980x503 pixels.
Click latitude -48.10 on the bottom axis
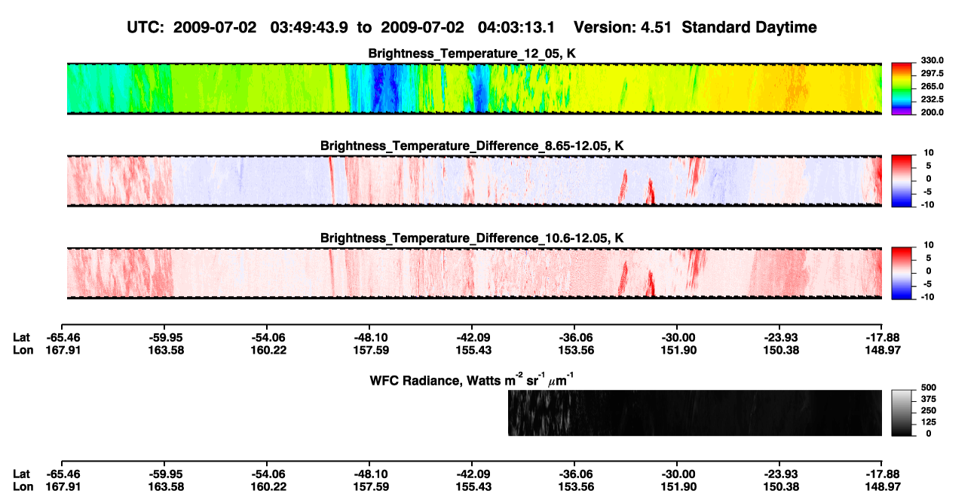(369, 474)
